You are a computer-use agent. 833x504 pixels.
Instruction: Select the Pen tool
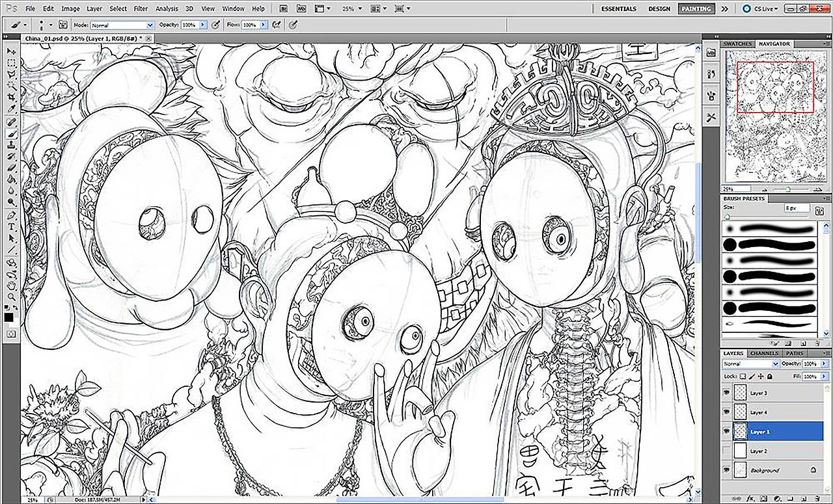coord(11,216)
